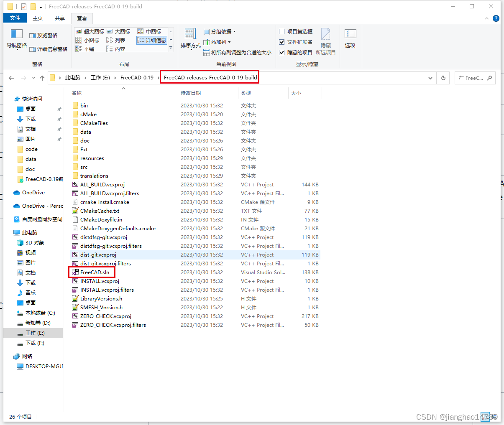
Task: Click the search magnifier icon
Action: tap(489, 78)
